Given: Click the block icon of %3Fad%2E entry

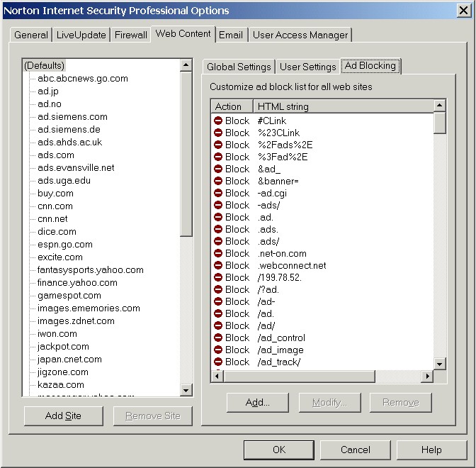Looking at the screenshot, I should [218, 157].
